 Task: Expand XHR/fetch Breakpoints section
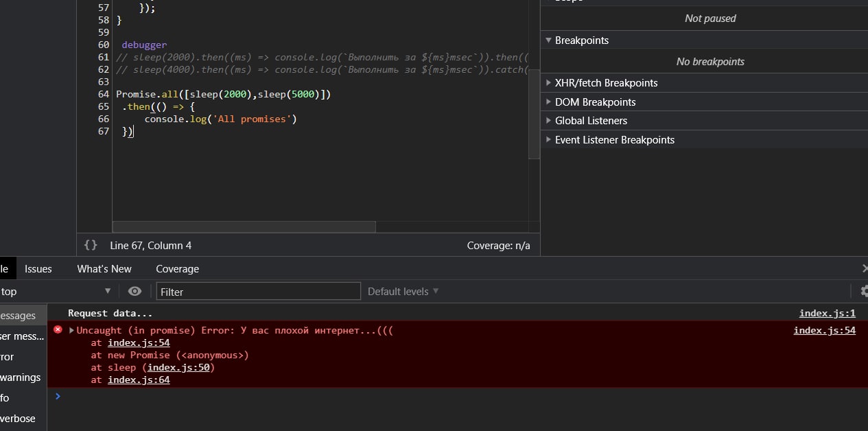click(x=548, y=82)
